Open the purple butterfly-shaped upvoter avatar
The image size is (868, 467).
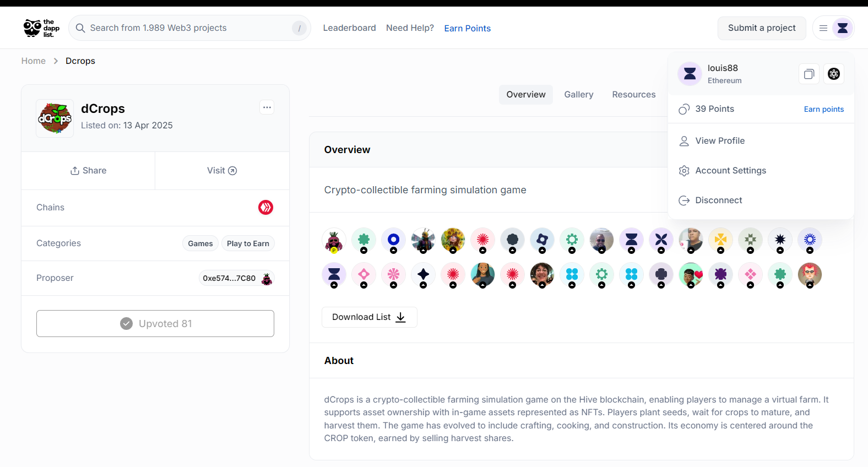[661, 241]
